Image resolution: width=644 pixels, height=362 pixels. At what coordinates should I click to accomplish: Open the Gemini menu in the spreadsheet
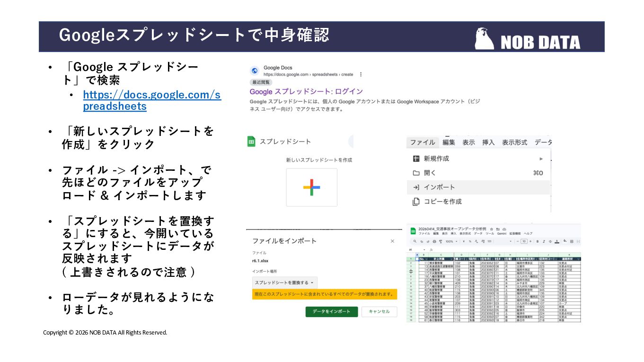click(x=502, y=234)
